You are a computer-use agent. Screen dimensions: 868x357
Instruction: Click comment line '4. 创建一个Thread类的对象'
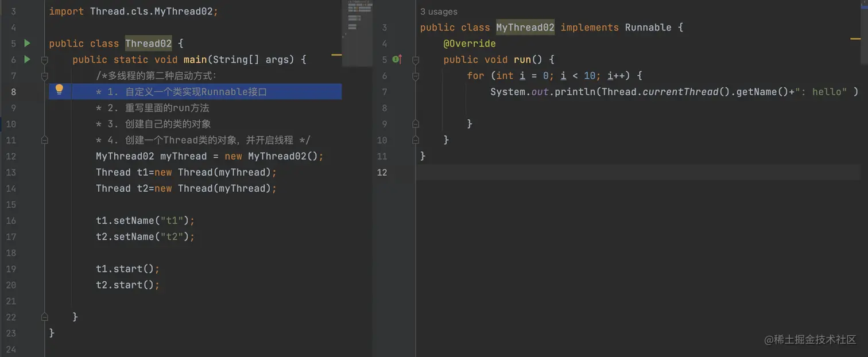(203, 140)
